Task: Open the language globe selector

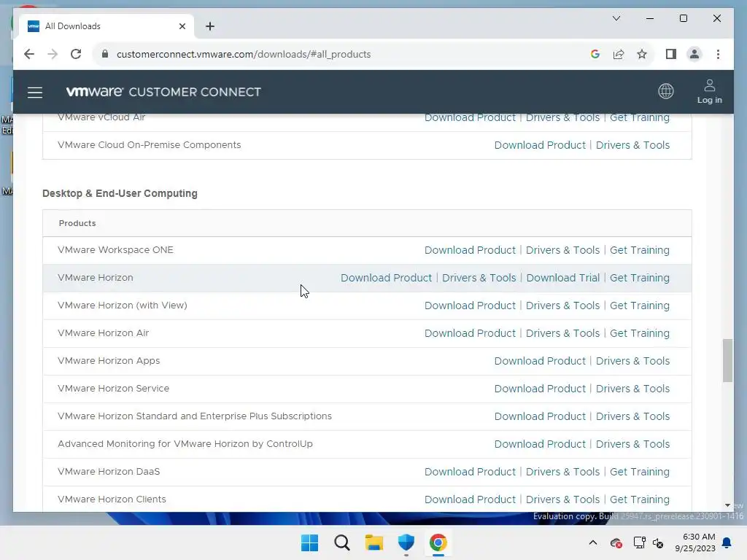Action: coord(665,91)
